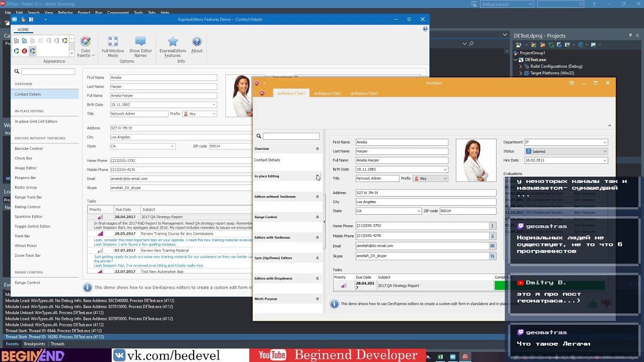This screenshot has height=362, width=644.
Task: Open the Debug Layout dropdown in Delphi
Action: click(x=530, y=4)
